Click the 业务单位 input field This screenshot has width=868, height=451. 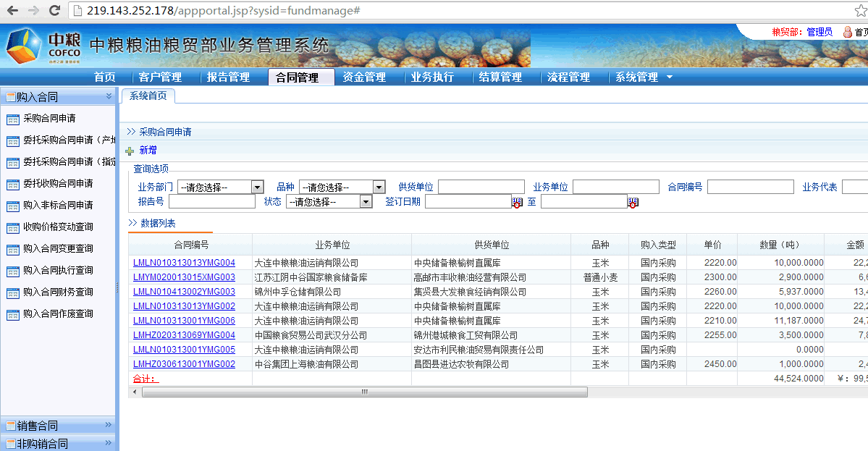[616, 187]
